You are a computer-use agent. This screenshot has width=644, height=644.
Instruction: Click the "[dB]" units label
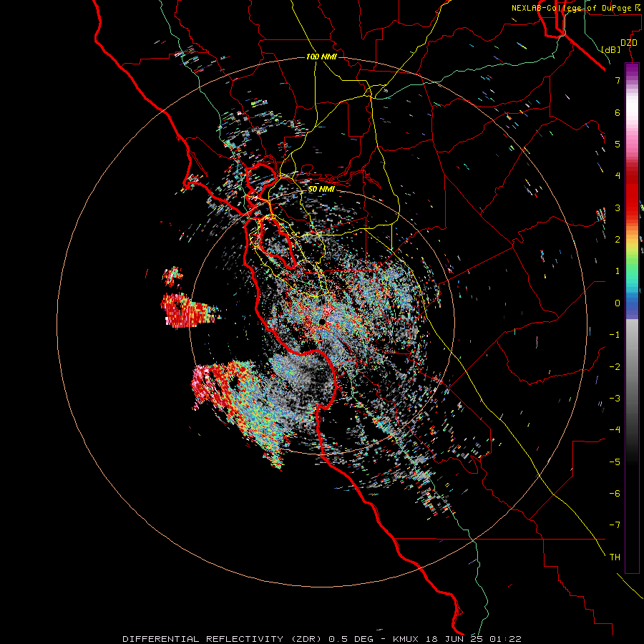click(610, 49)
